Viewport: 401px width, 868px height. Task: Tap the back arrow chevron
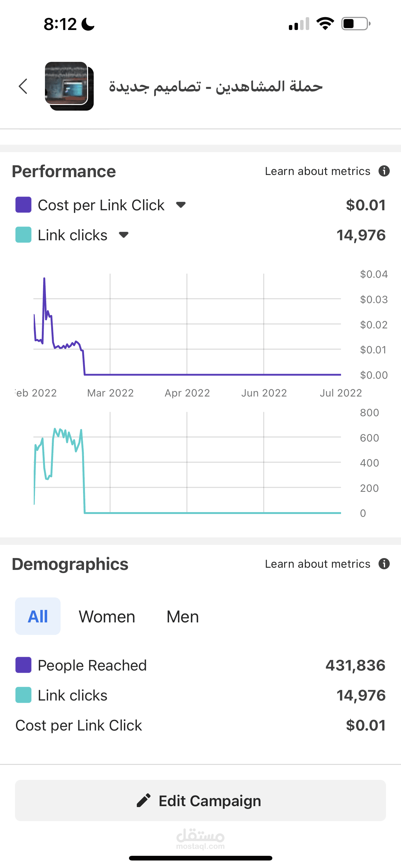(x=23, y=86)
